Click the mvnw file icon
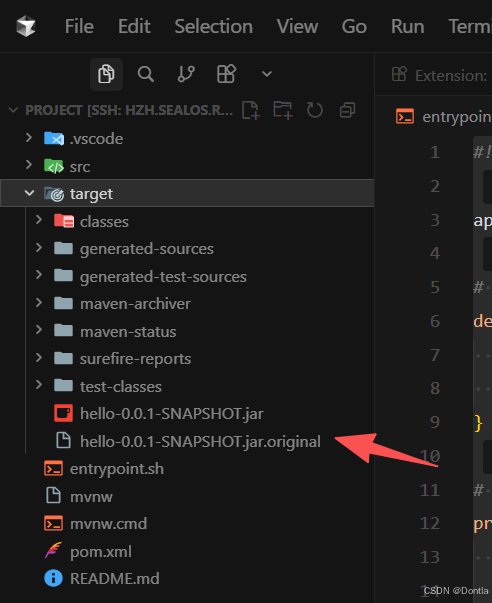Viewport: 492px width, 603px height. 53,496
